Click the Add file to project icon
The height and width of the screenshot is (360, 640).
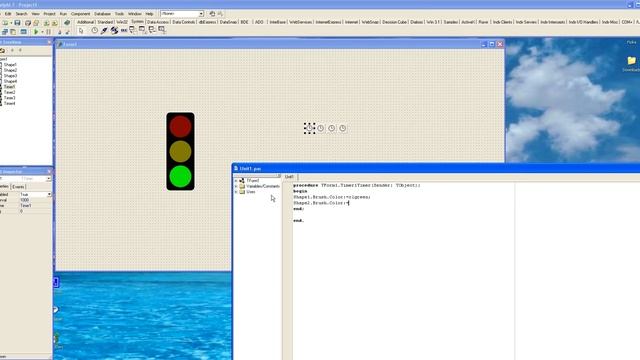click(46, 22)
